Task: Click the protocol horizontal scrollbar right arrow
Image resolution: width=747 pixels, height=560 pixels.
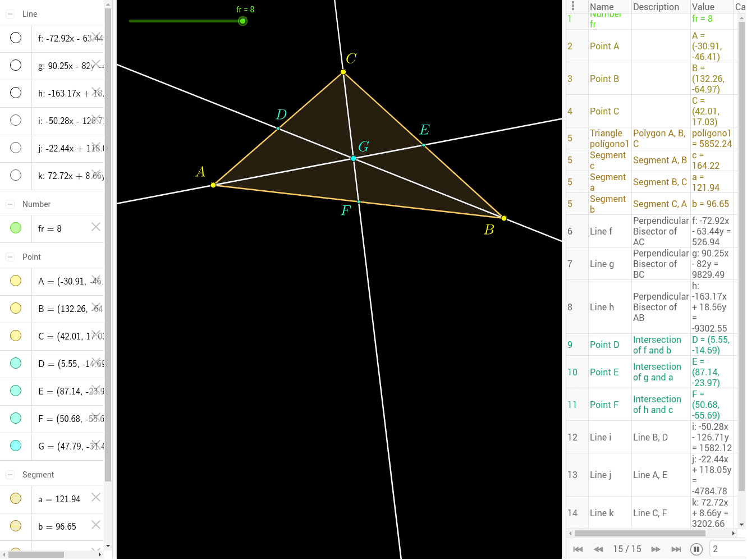Action: pos(733,533)
